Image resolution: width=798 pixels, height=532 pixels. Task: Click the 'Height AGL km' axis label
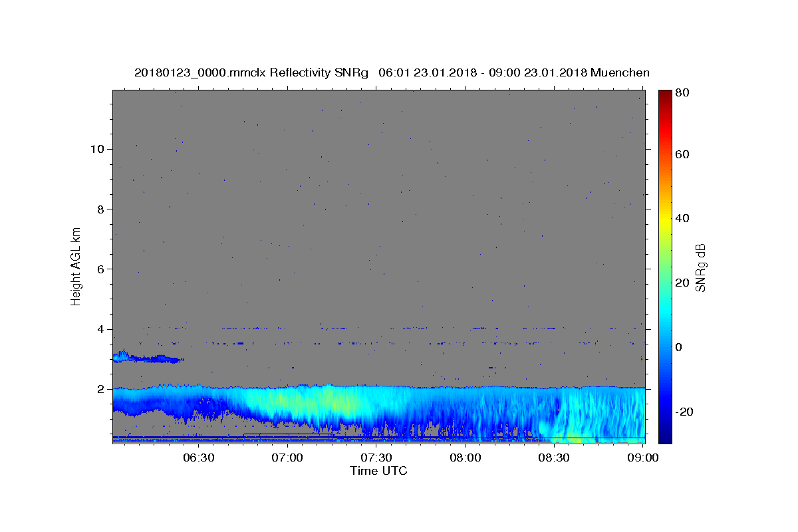point(76,265)
